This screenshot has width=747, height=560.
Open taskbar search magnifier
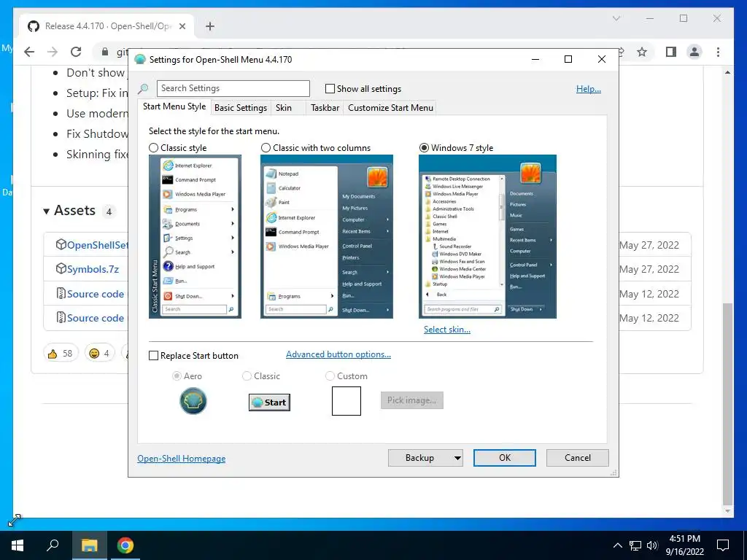tap(53, 545)
